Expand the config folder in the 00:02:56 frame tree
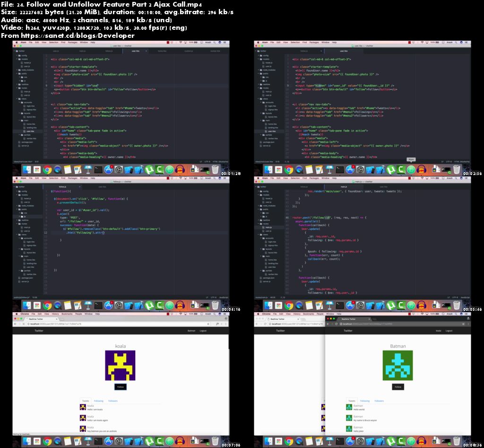 [x=264, y=56]
